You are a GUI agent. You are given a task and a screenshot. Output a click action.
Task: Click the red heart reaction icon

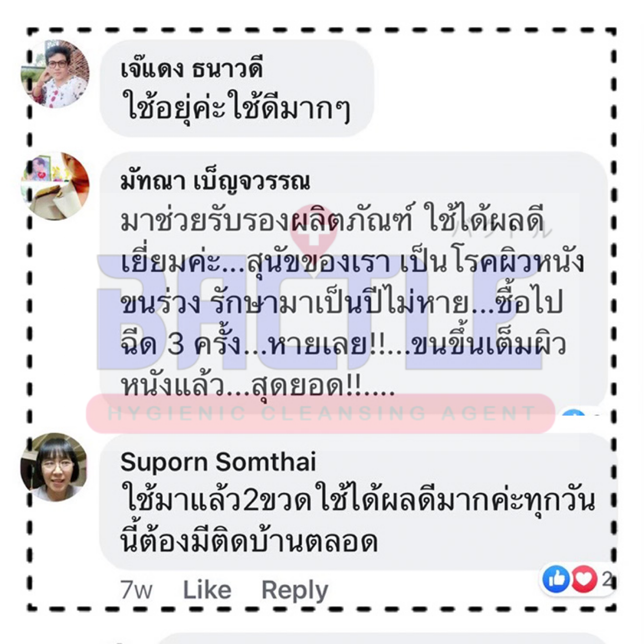pyautogui.click(x=584, y=579)
